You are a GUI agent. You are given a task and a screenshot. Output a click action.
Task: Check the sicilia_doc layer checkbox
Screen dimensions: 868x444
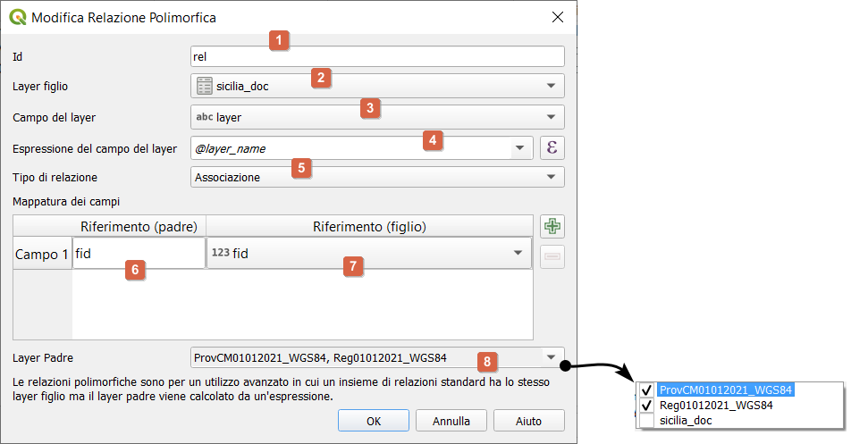click(647, 420)
